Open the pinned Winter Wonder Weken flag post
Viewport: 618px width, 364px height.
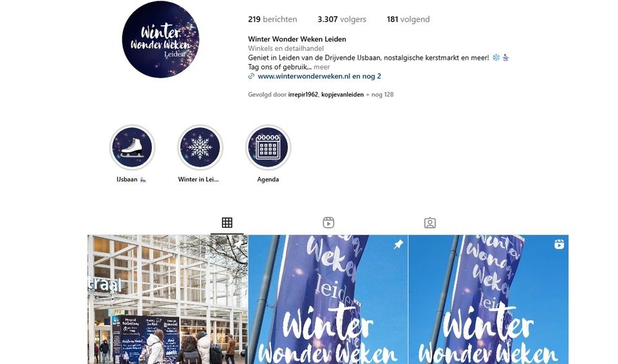point(328,300)
